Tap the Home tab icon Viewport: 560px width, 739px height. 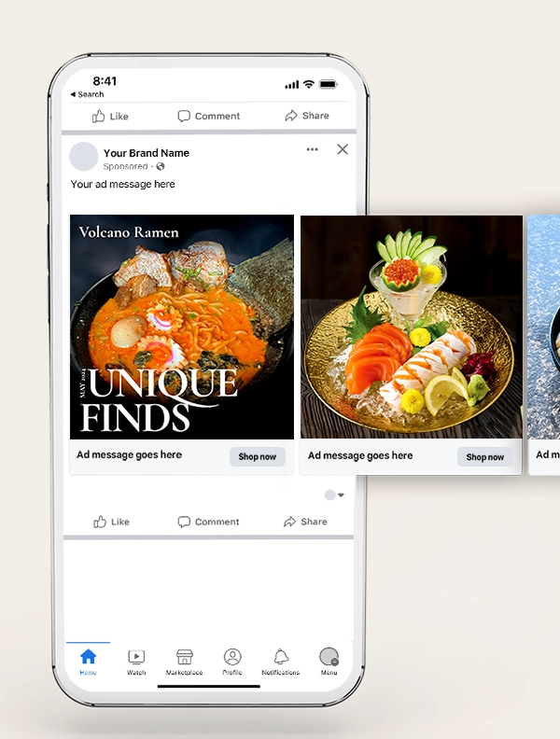(88, 656)
